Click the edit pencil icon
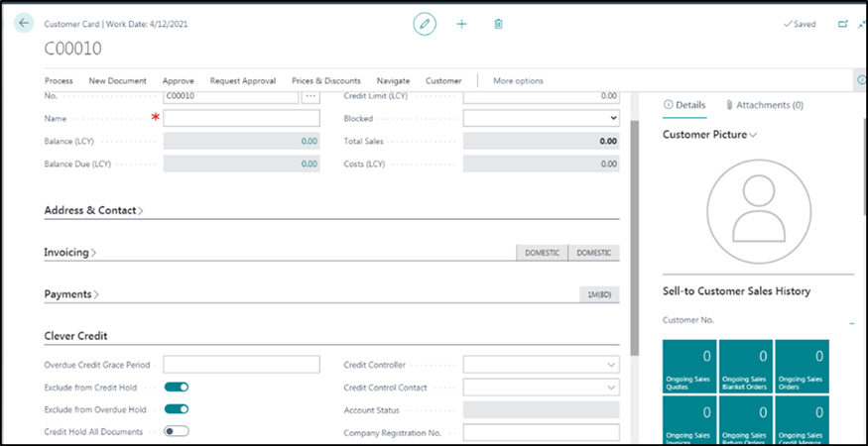Viewport: 868px width, 446px height. 425,24
